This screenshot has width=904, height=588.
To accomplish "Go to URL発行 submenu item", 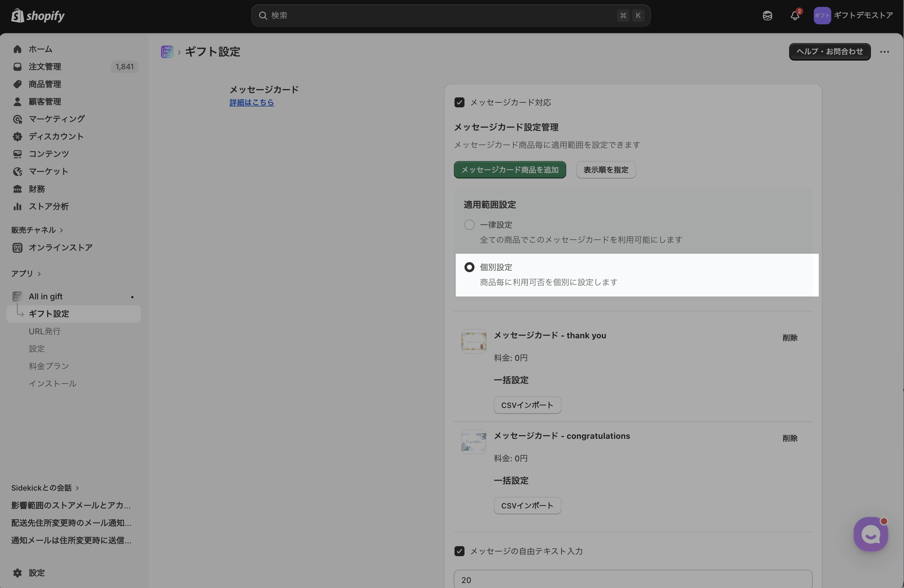I will [x=45, y=331].
